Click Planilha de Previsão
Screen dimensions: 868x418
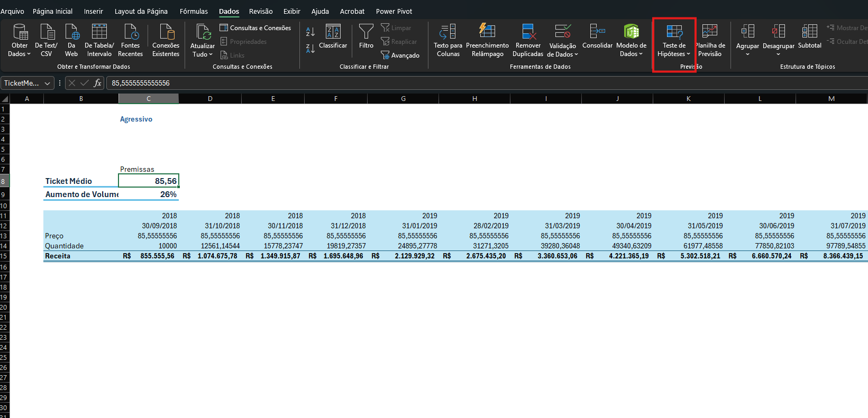(710, 40)
